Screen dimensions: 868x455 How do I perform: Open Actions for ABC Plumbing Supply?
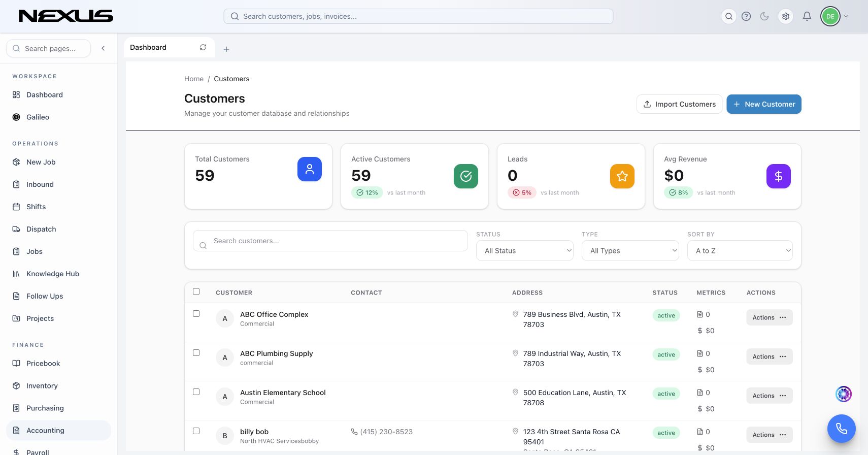click(770, 356)
